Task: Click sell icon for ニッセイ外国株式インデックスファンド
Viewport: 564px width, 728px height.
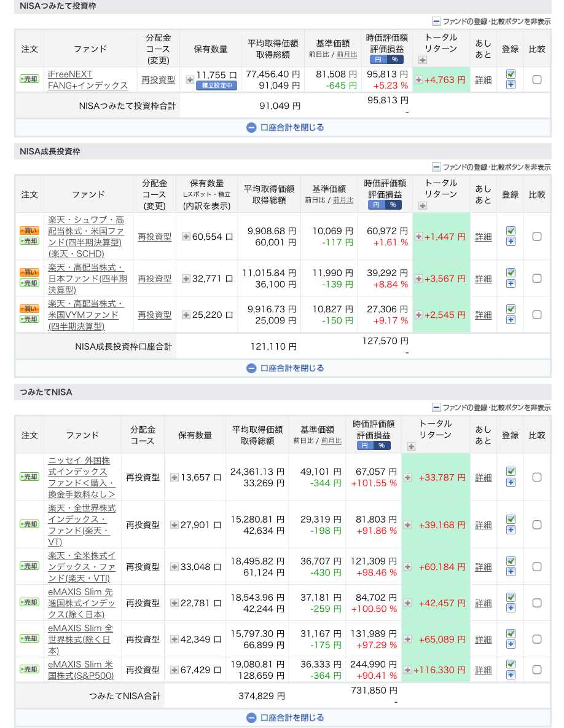Action: (29, 477)
